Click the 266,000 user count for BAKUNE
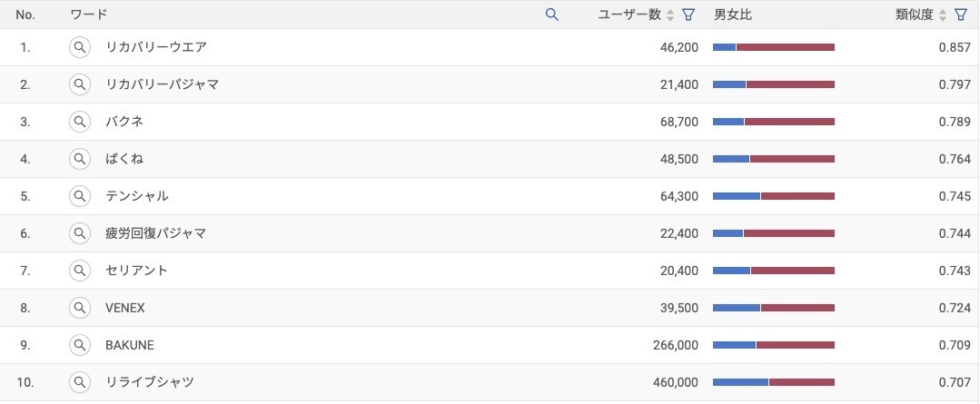Screen dimensions: 980x404 675,345
